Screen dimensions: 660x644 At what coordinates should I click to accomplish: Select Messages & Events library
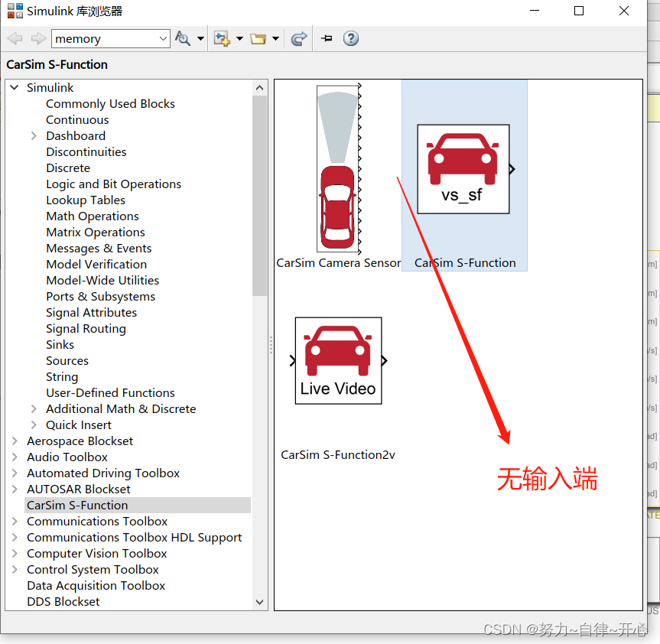tap(99, 249)
